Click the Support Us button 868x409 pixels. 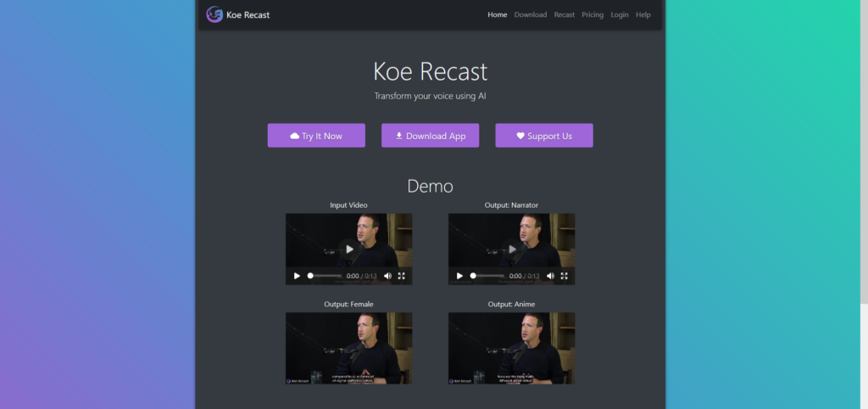coord(544,136)
